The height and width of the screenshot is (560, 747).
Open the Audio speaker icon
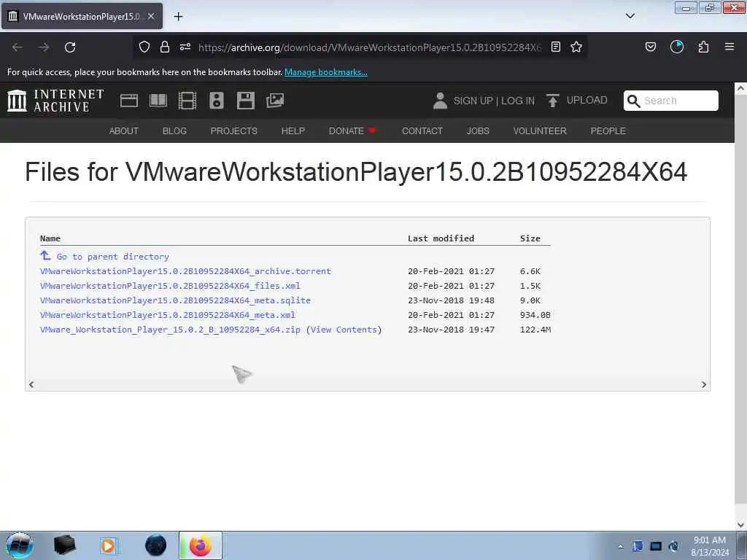[x=216, y=101]
